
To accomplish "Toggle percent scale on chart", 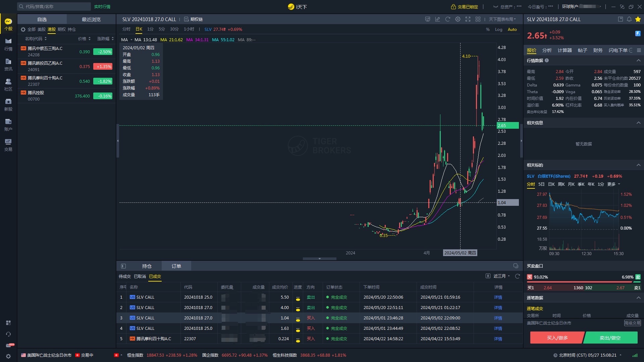I will point(488,29).
